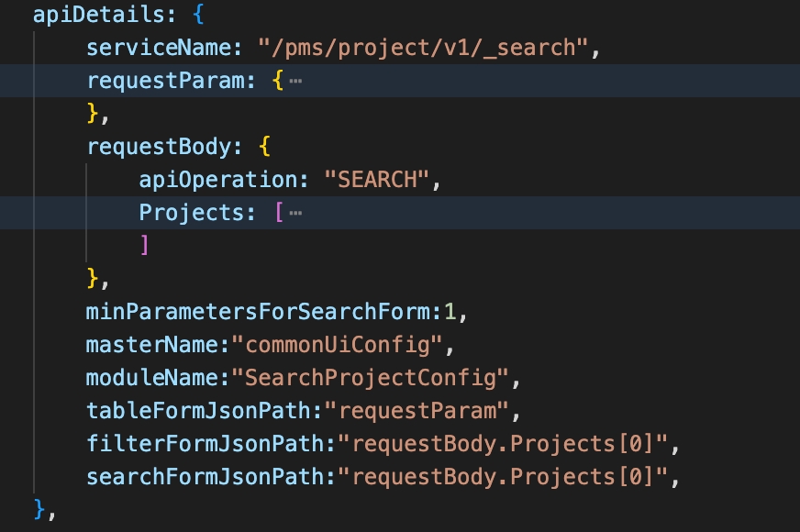Viewport: 800px width, 532px height.
Task: Click the pink closing square bracket
Action: [x=144, y=246]
